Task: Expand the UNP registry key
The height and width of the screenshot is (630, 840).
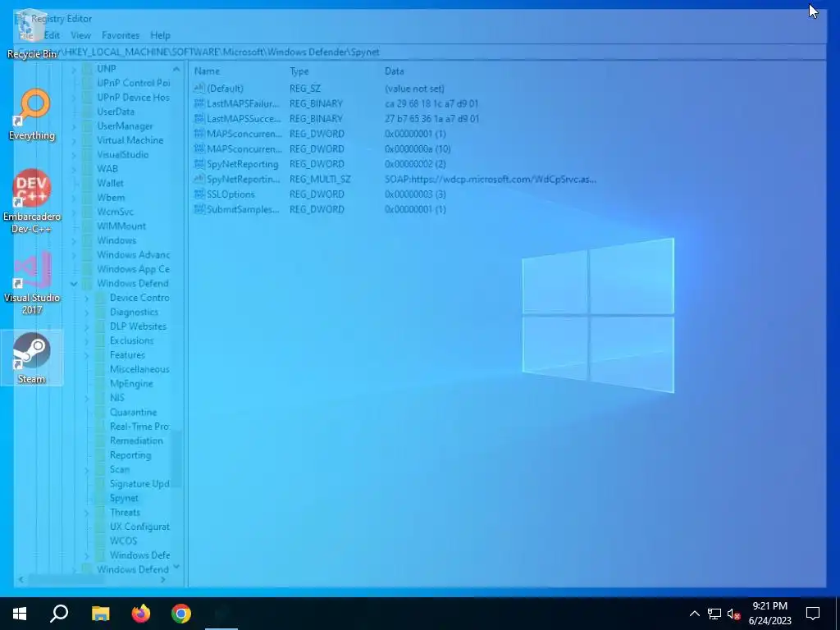Action: point(74,69)
